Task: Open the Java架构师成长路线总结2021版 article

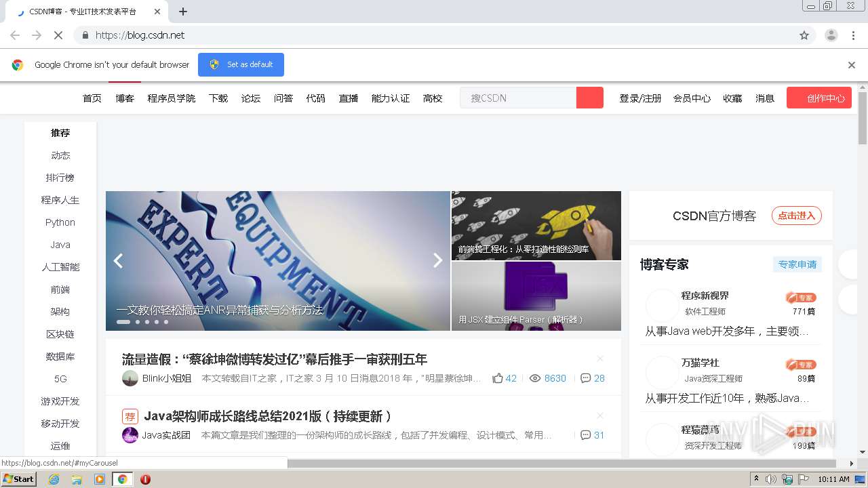Action: coord(267,416)
